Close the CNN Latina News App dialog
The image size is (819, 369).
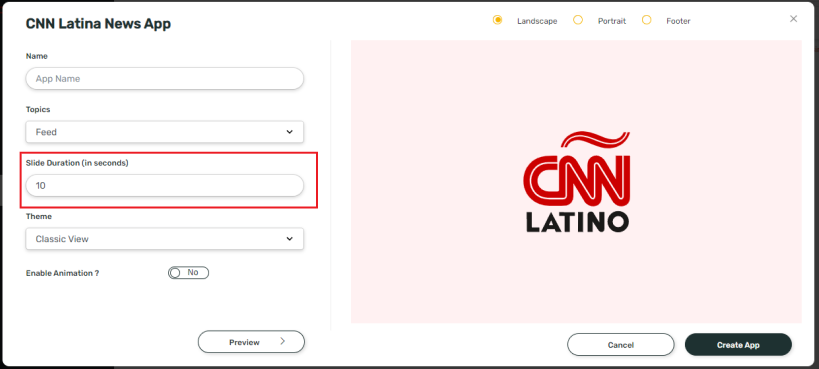click(x=793, y=19)
